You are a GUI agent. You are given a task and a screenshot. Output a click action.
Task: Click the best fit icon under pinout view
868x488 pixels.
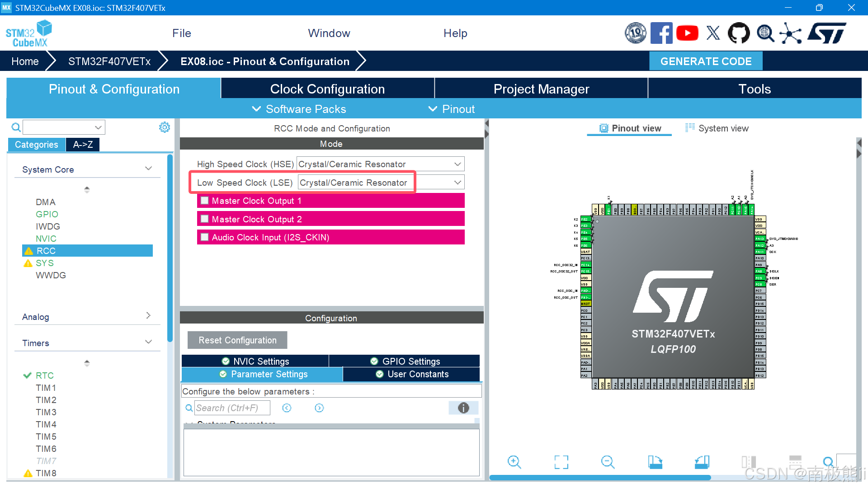(x=561, y=462)
